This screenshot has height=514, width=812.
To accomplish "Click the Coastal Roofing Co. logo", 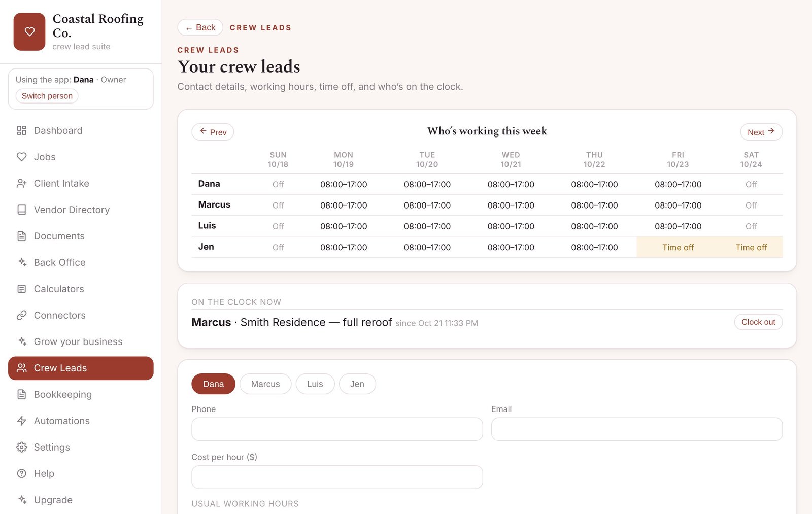I will click(x=29, y=31).
